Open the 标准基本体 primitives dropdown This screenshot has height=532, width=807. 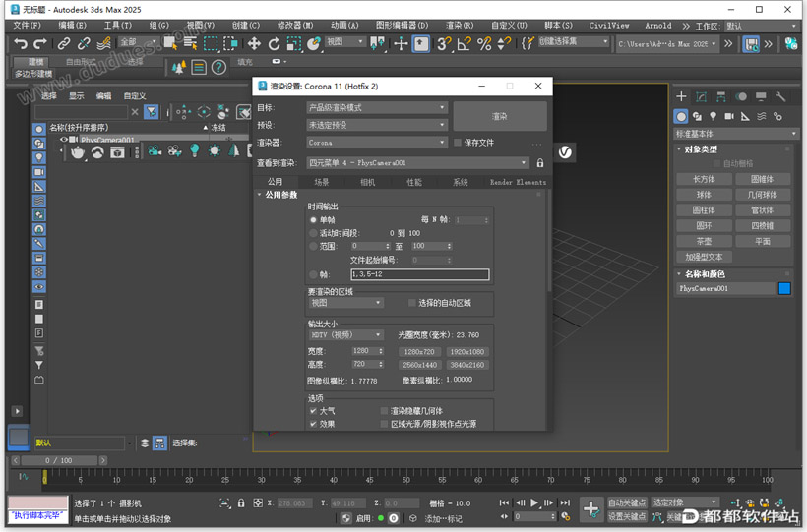coord(735,134)
